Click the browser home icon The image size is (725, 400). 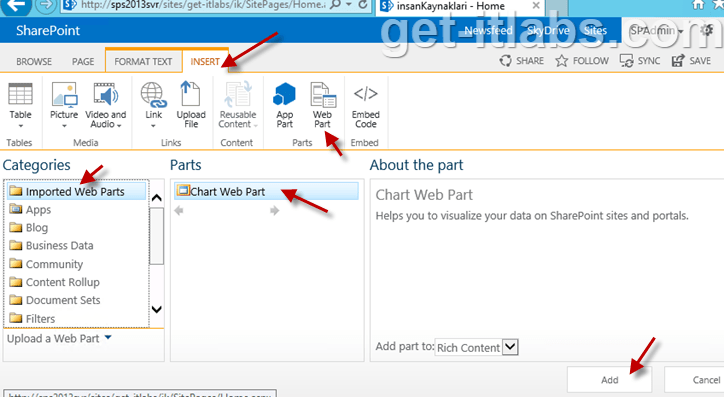pos(699,5)
